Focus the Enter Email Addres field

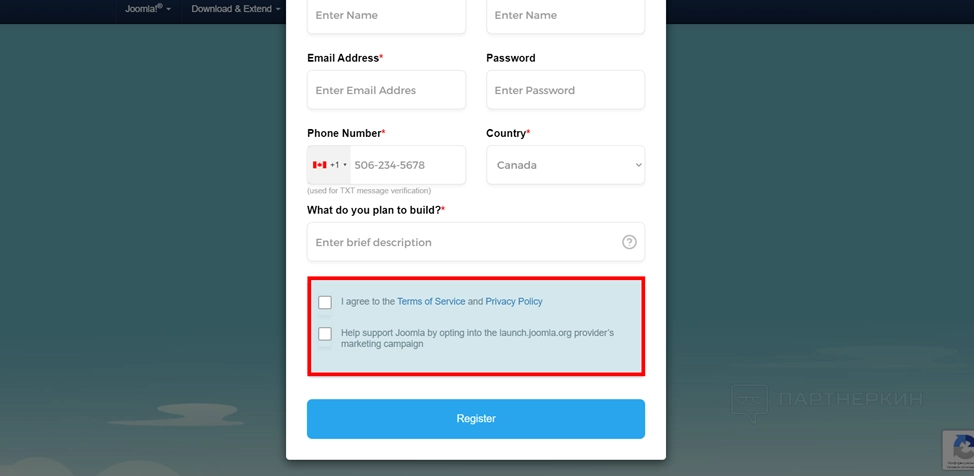pos(386,90)
